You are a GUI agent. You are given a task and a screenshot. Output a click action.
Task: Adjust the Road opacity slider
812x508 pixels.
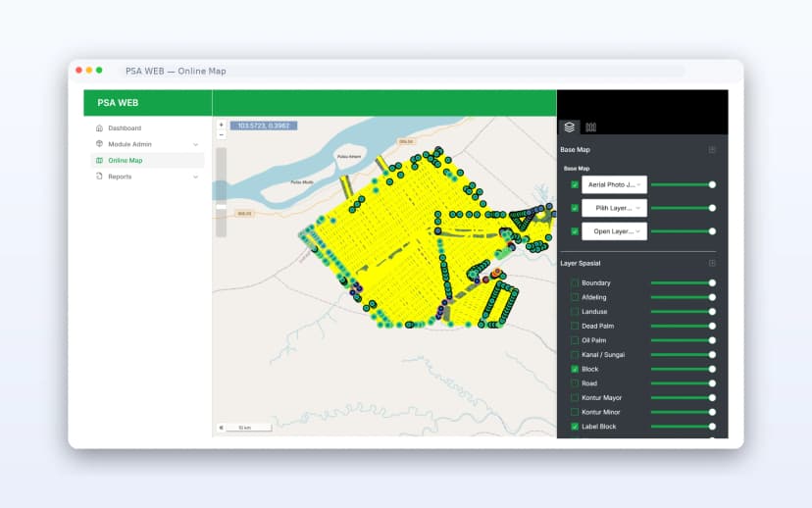(x=684, y=383)
